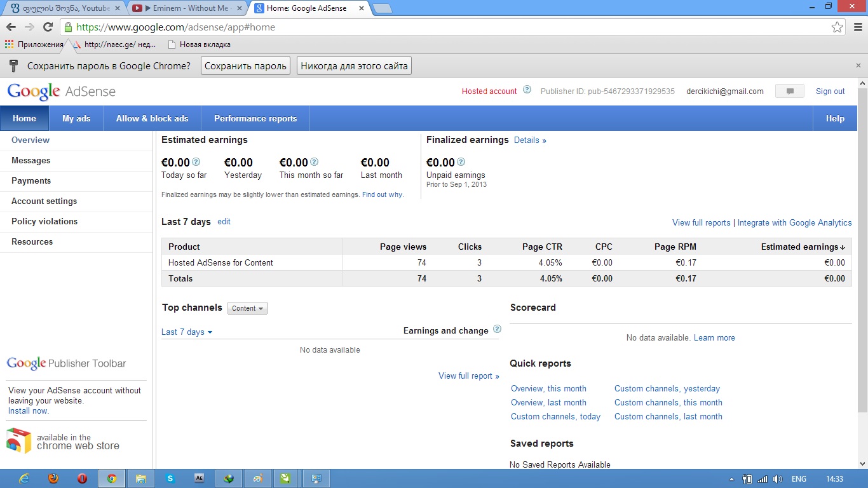The width and height of the screenshot is (868, 488).
Task: Open the feedback speech bubble button
Action: point(790,91)
